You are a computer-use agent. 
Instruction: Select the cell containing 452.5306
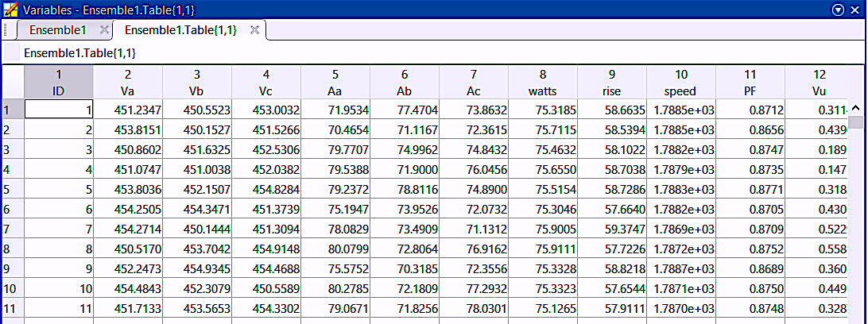pyautogui.click(x=266, y=150)
